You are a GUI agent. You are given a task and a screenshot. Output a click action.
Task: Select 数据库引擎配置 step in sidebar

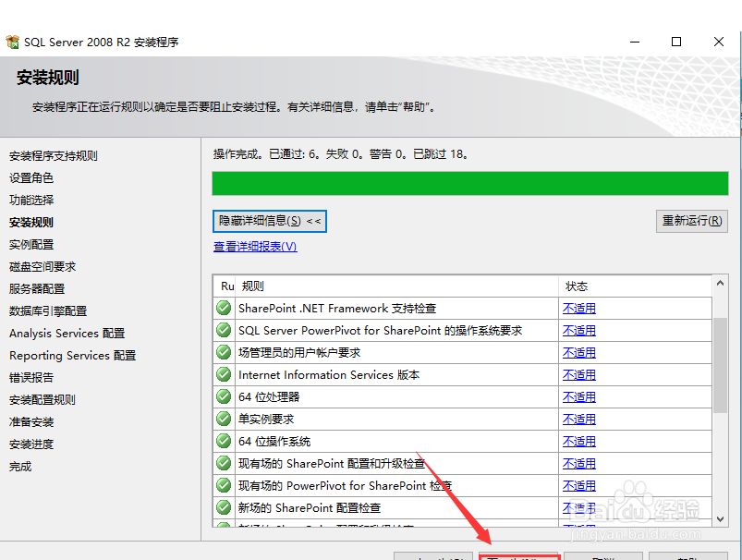[x=48, y=311]
